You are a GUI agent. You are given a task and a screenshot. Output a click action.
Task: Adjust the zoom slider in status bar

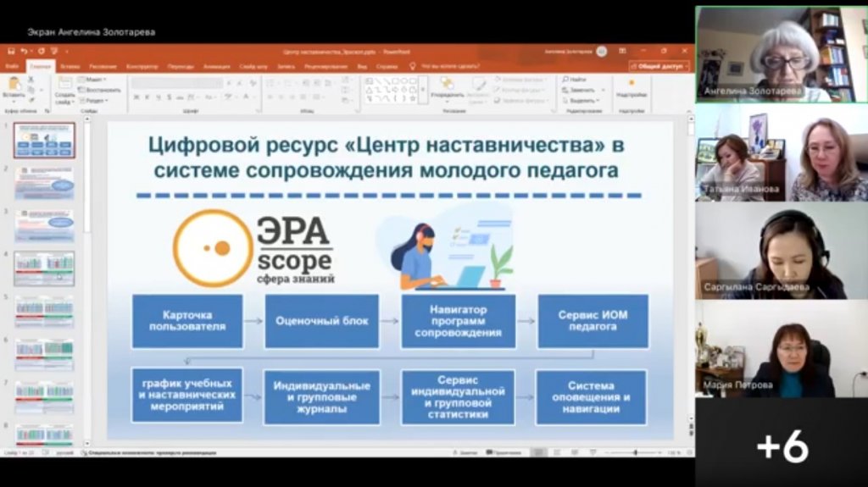[x=635, y=452]
